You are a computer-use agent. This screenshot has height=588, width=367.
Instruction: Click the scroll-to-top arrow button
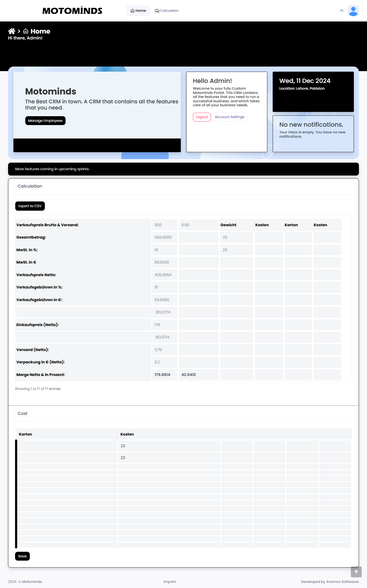(x=356, y=572)
